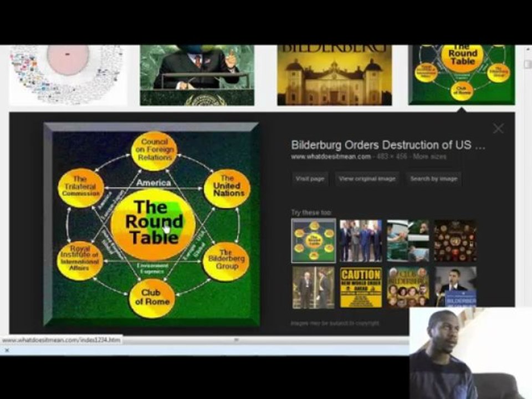This screenshot has width=532, height=399.
Task: Close the browser status bar with X
Action: pos(7,350)
